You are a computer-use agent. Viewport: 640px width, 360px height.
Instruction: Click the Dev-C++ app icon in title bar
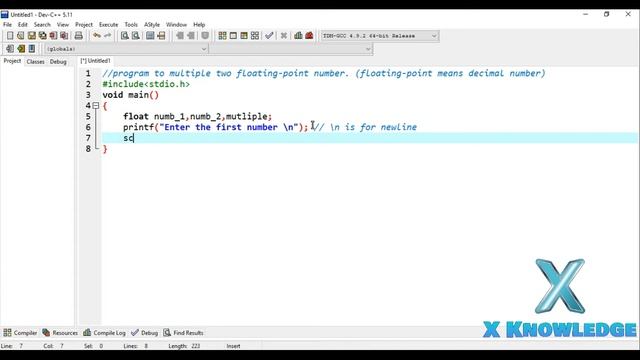coord(4,14)
